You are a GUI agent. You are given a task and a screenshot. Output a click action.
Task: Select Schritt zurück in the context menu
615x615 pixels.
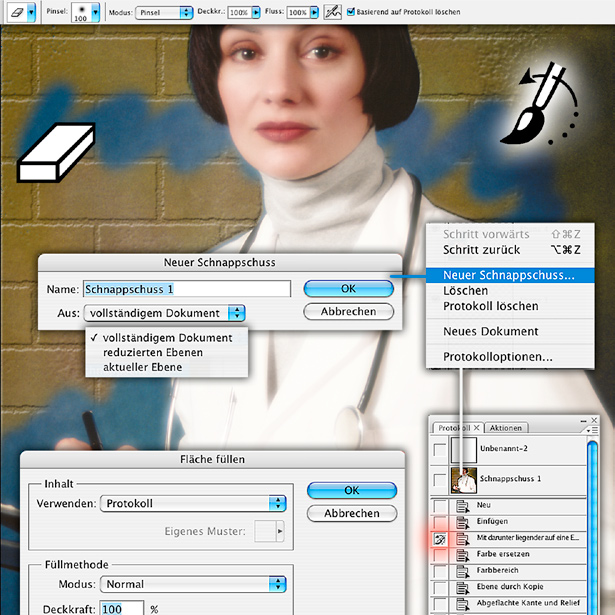coord(510,250)
